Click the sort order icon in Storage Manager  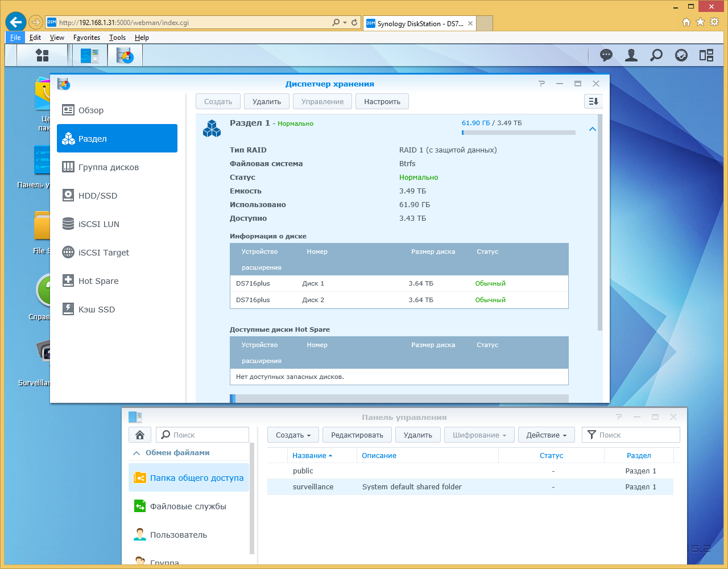(593, 101)
